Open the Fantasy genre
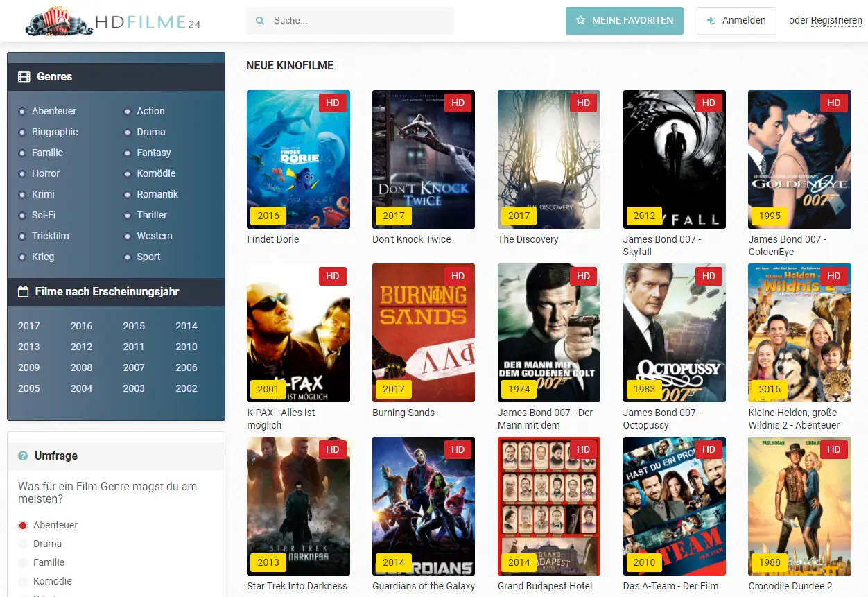The height and width of the screenshot is (597, 868). point(154,153)
